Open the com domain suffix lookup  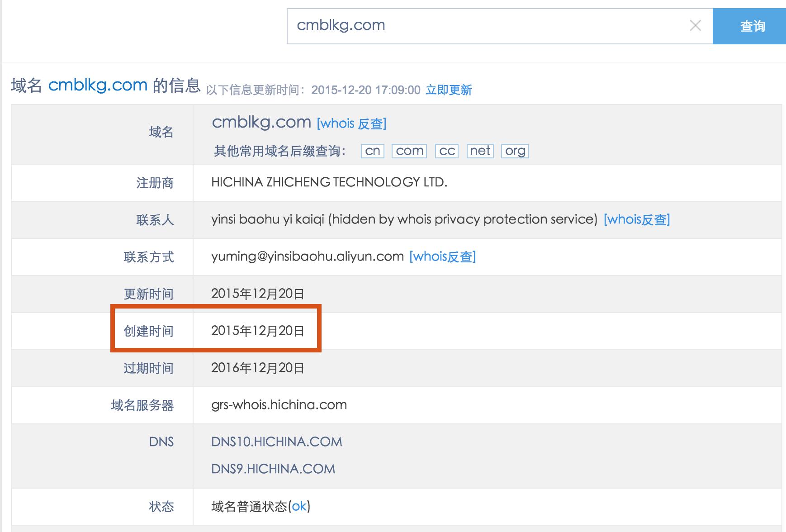408,151
